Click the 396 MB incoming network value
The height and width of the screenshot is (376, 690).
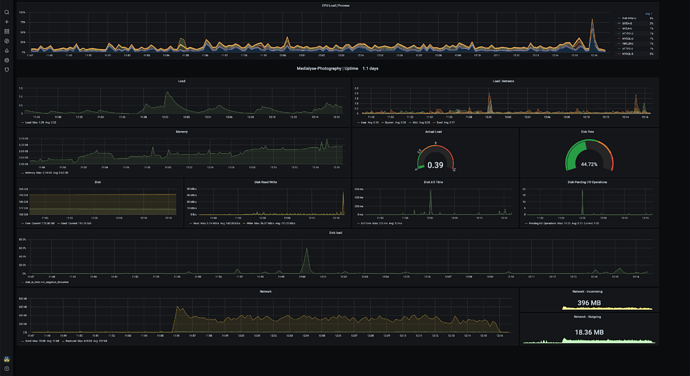(589, 303)
